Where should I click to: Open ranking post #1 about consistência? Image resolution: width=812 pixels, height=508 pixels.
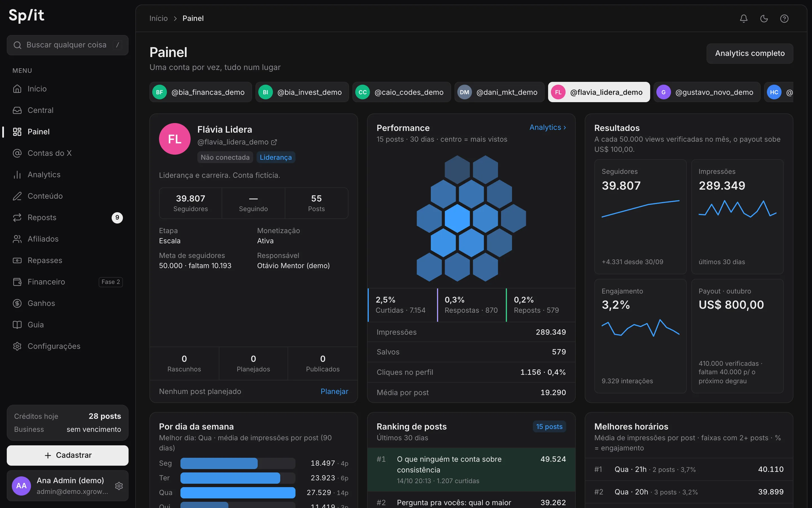[x=471, y=470]
